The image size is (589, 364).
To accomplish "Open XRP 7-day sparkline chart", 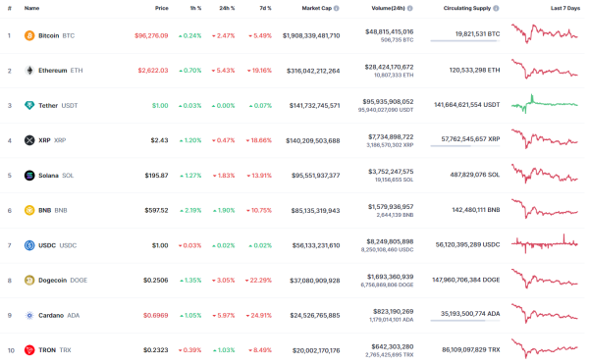I will click(x=544, y=138).
